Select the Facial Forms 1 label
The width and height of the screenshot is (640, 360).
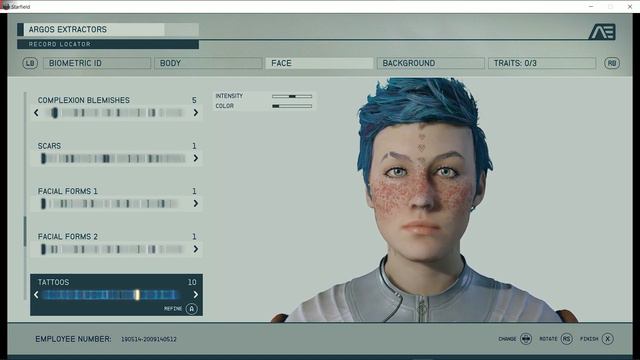point(68,191)
